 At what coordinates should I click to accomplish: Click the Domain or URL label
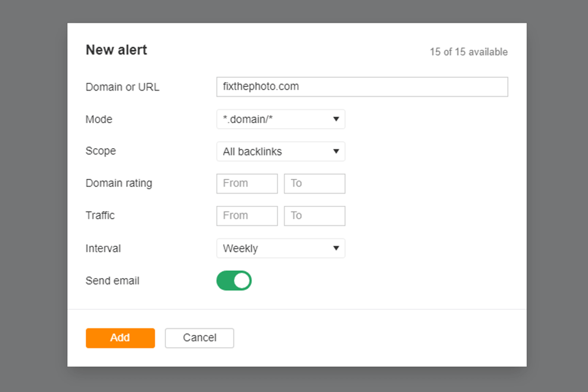(x=123, y=87)
